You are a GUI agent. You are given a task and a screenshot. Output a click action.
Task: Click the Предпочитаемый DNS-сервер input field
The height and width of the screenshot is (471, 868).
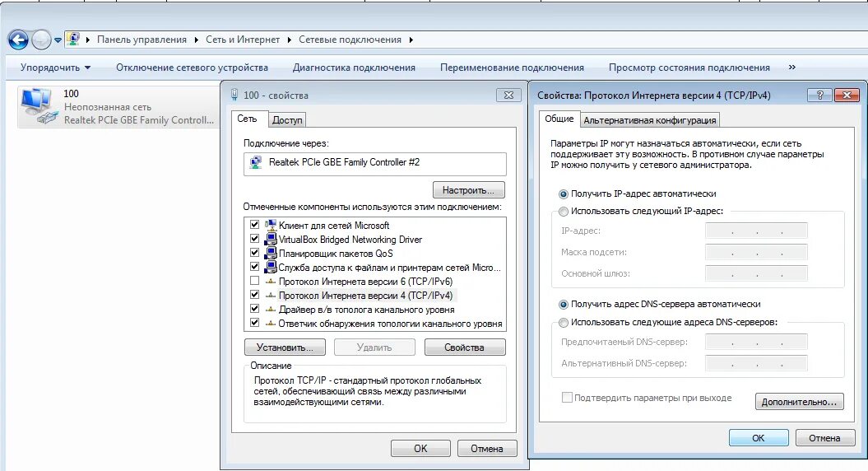[756, 342]
